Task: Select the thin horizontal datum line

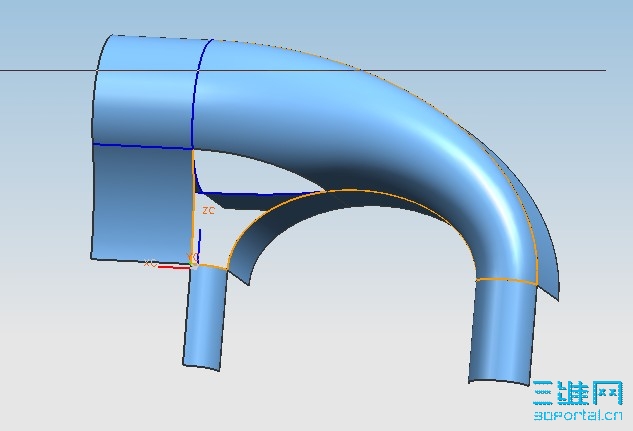Action: click(303, 71)
